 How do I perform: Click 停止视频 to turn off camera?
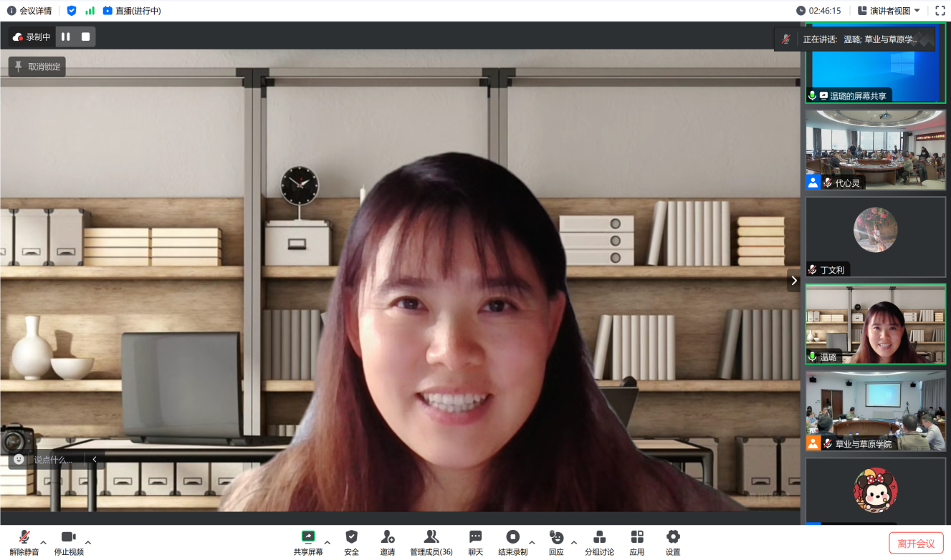(x=69, y=543)
